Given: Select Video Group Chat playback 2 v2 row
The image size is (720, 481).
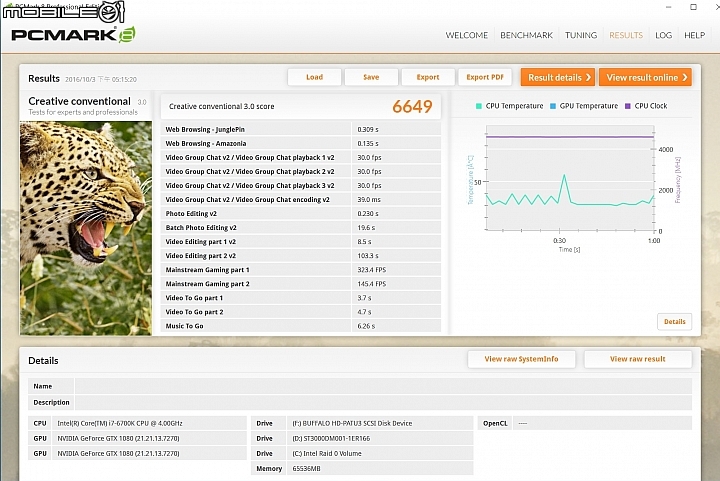Looking at the screenshot, I should [301, 172].
